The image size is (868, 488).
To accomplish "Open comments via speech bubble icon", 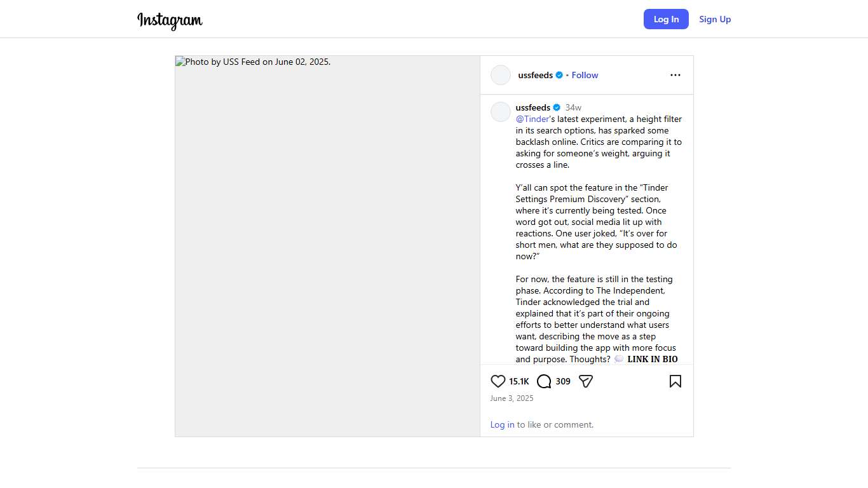I will point(544,381).
